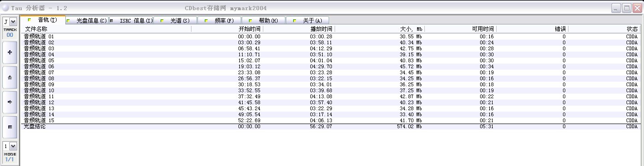Click the TRACK 00 indicator

tap(10, 32)
